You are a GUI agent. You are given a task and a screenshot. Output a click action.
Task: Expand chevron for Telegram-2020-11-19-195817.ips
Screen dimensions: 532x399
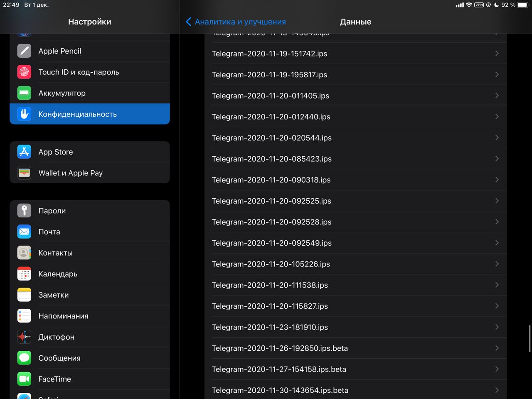pos(497,74)
